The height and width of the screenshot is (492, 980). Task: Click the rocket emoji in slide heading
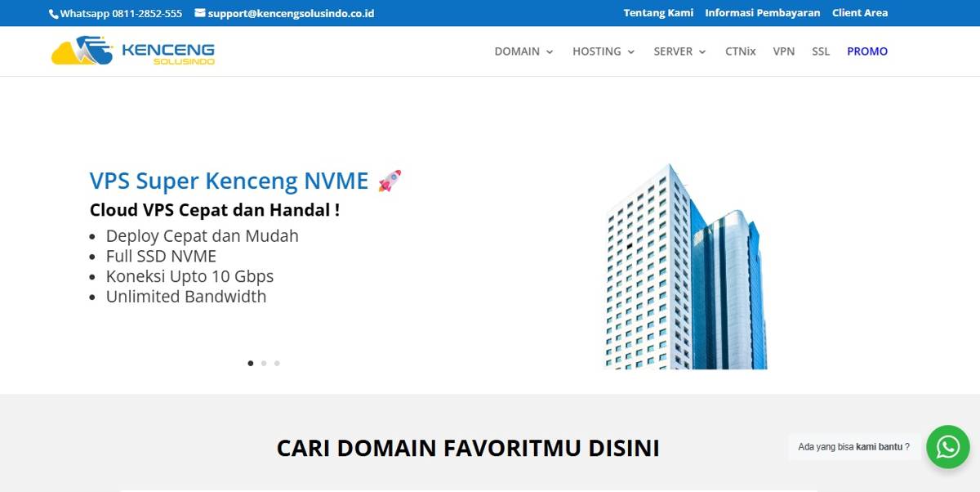point(390,181)
